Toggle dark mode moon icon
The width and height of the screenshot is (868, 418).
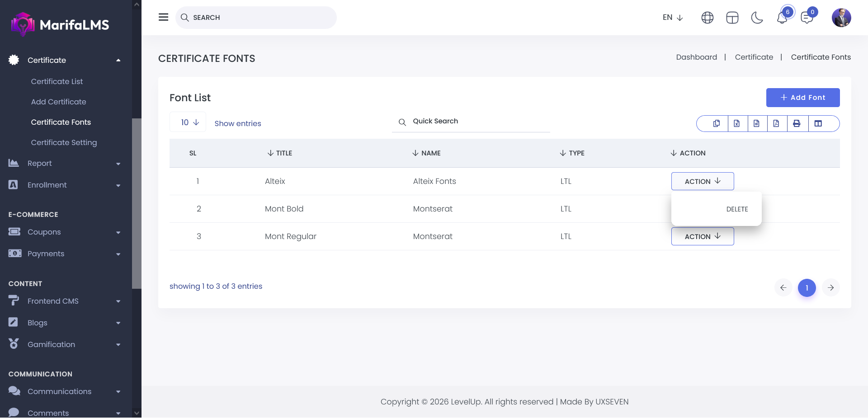click(757, 18)
